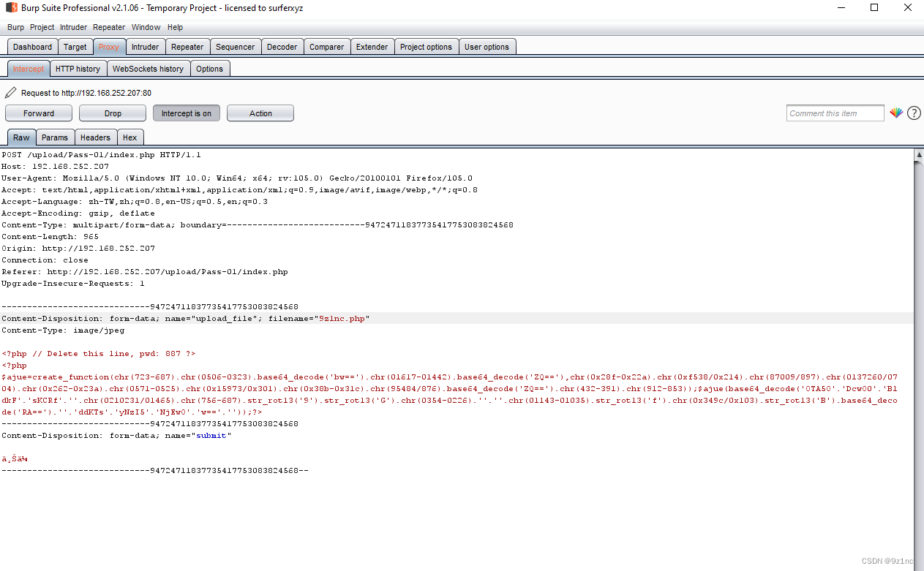Click the Content-Type: image/jpeg line
This screenshot has height=571, width=924.
(x=63, y=330)
